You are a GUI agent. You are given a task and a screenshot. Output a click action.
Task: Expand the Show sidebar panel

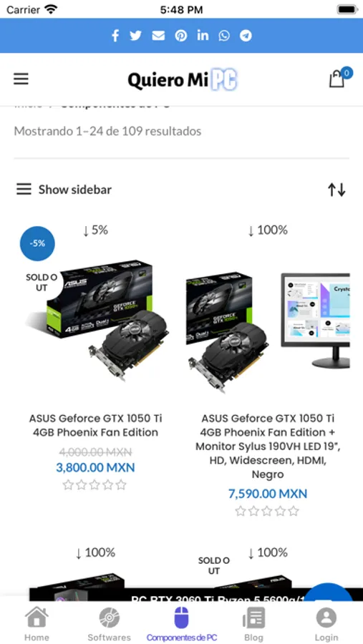pyautogui.click(x=64, y=190)
